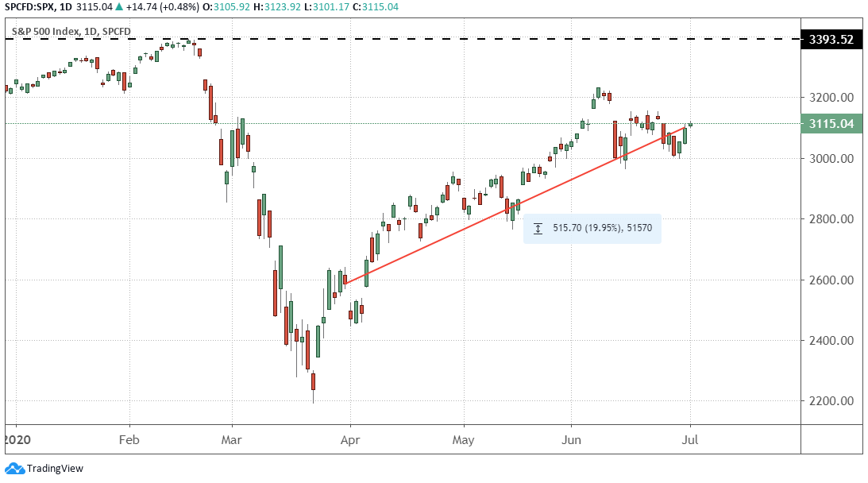Click the Apr label on time axis
This screenshot has width=868, height=483.
(x=349, y=438)
